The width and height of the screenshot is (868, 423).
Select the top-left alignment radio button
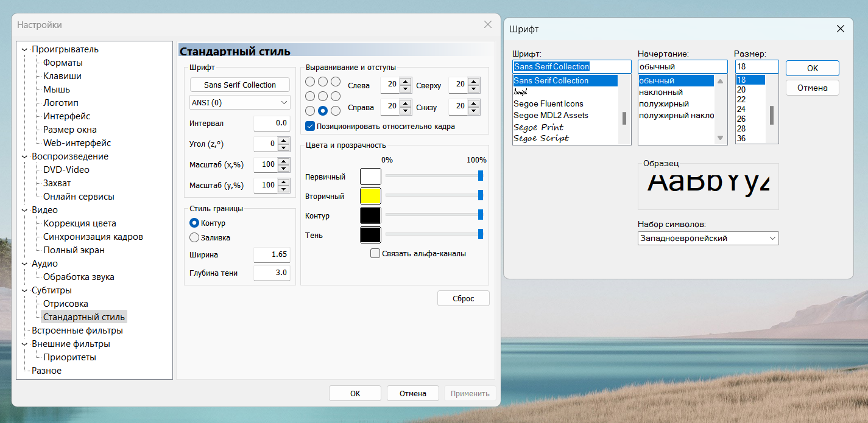coord(310,82)
